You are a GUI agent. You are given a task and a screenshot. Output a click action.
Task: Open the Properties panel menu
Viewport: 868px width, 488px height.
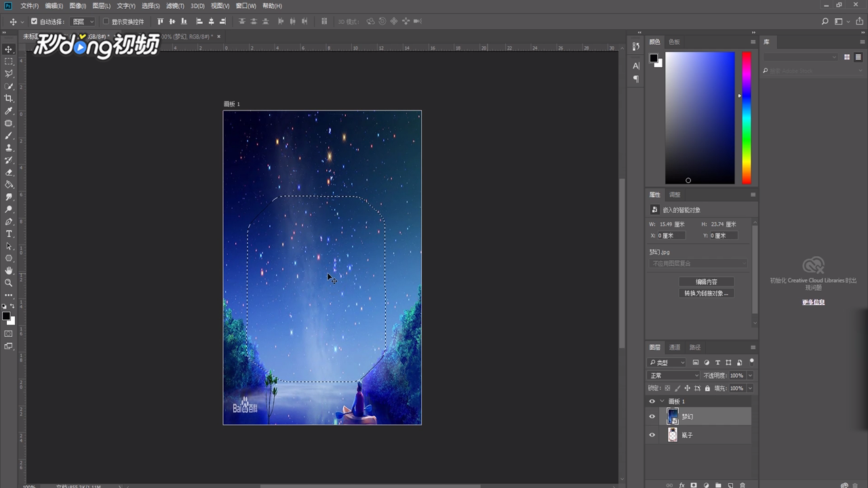(753, 195)
